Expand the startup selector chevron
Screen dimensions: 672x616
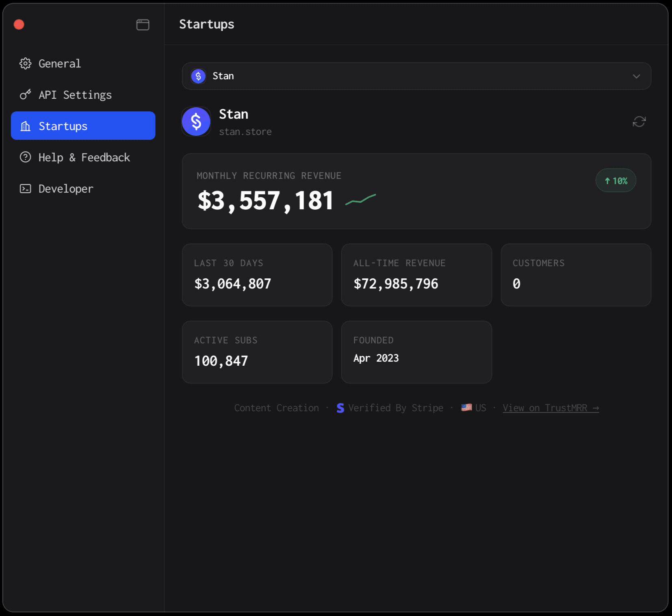[636, 76]
